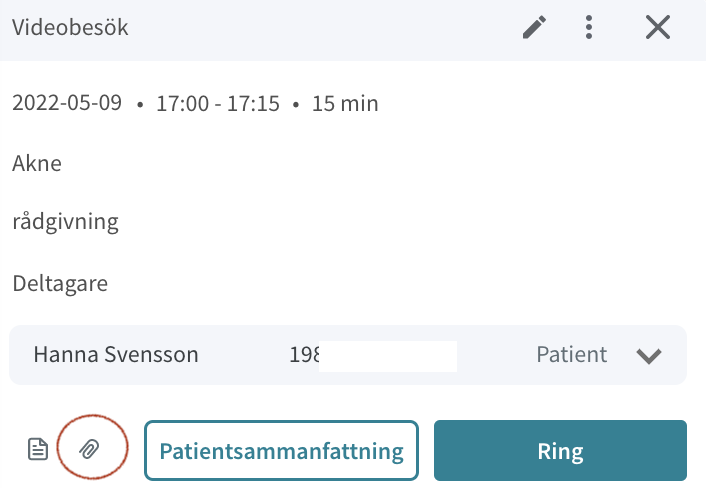Click the 15 min duration text
This screenshot has height=488, width=706.
[345, 104]
